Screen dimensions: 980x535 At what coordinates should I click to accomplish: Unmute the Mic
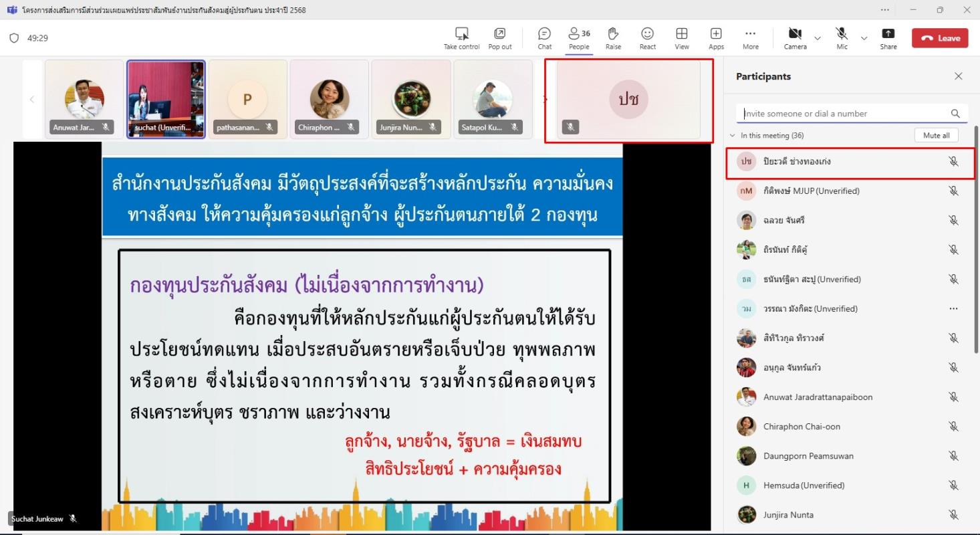pos(842,38)
